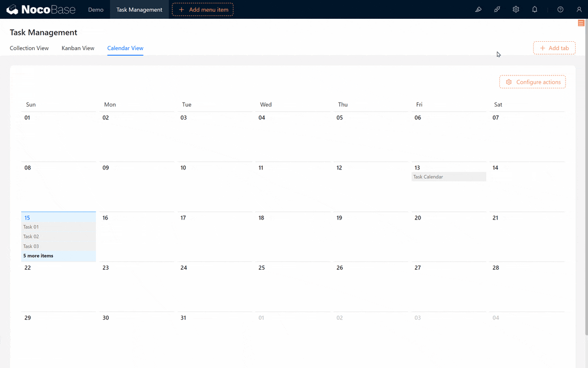
Task: Select the highlighted date 15
Action: point(27,217)
